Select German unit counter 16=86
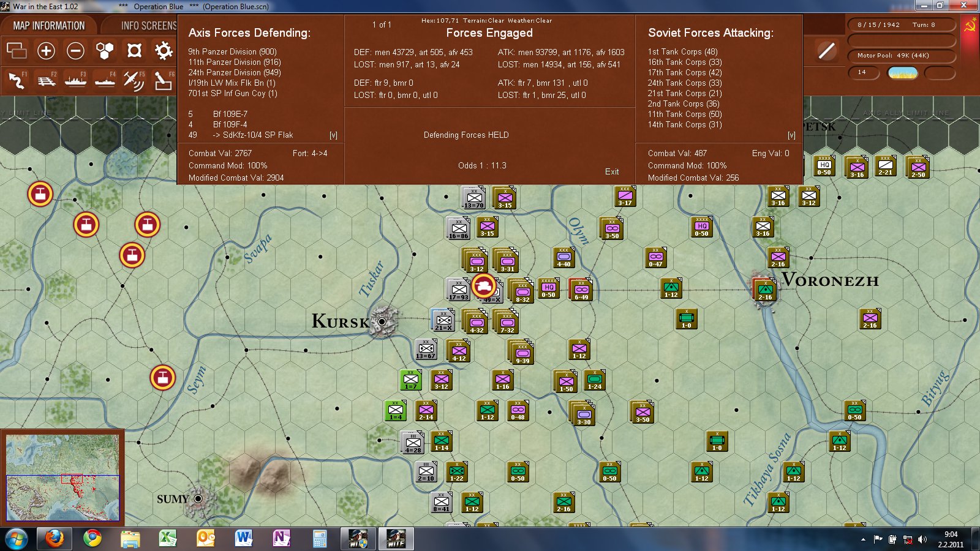980x551 pixels. (x=458, y=228)
